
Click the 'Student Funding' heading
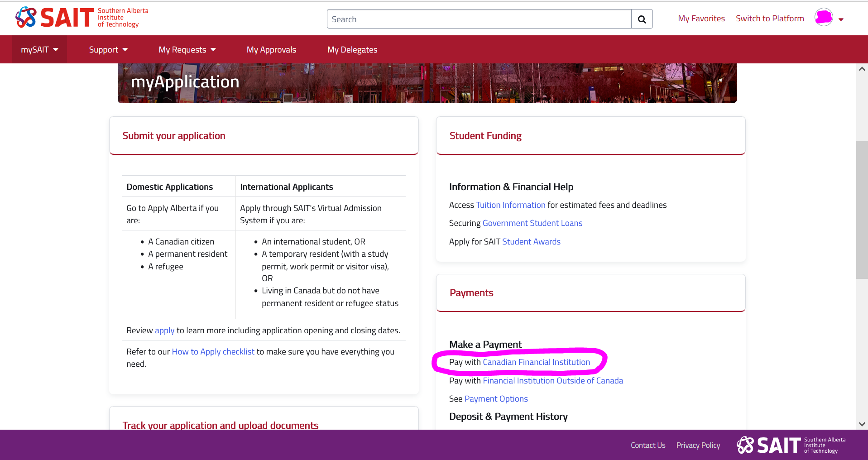[x=485, y=136]
